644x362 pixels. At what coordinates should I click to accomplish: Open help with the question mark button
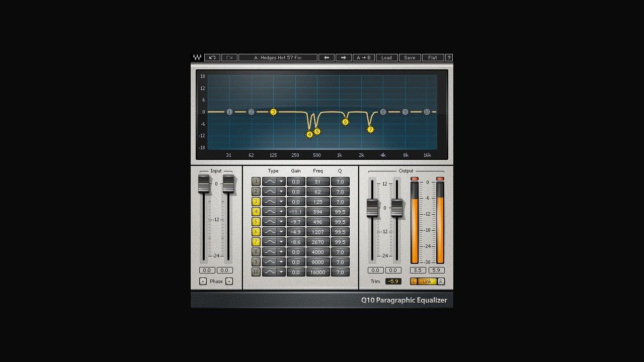point(449,58)
